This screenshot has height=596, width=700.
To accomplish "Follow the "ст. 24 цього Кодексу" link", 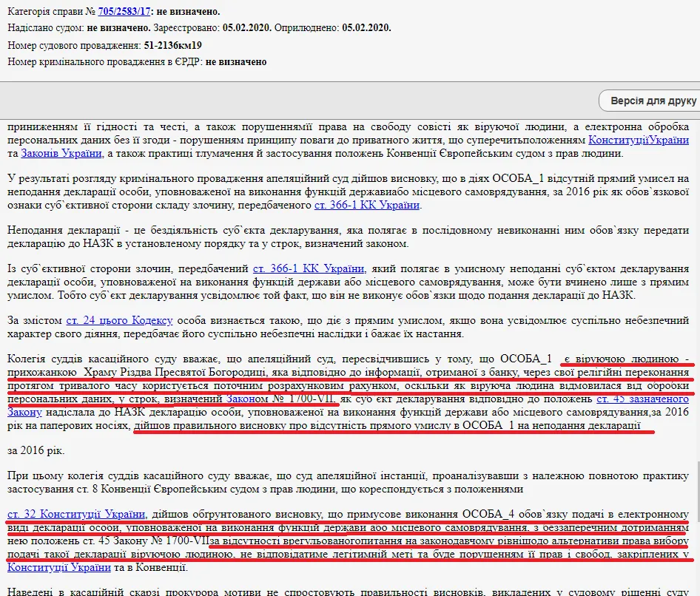I will (119, 320).
